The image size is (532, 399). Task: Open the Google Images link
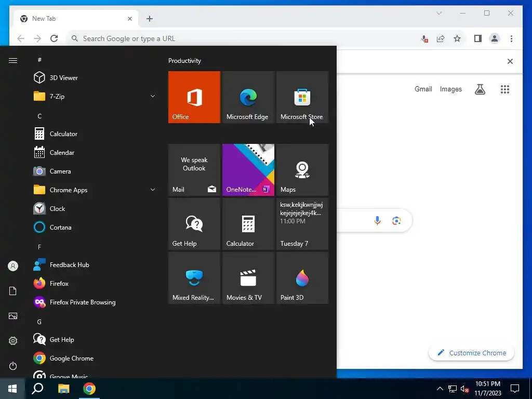(450, 89)
